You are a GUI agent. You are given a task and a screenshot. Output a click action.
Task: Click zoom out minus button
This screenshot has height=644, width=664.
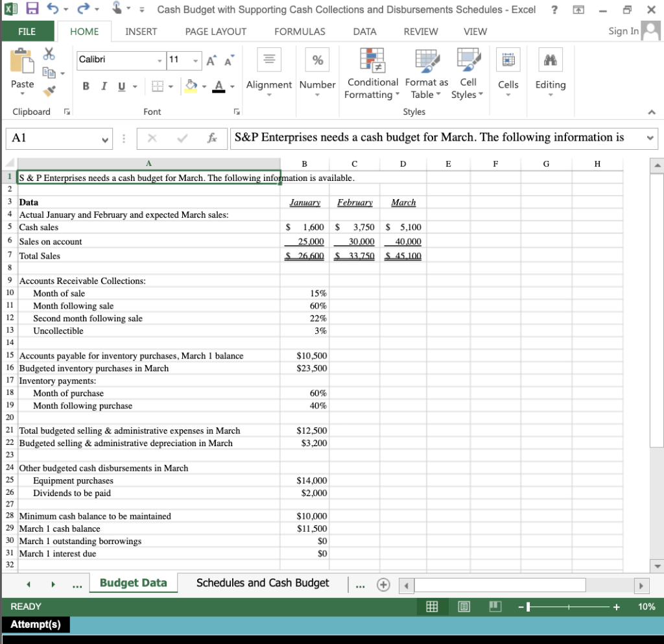(x=521, y=607)
